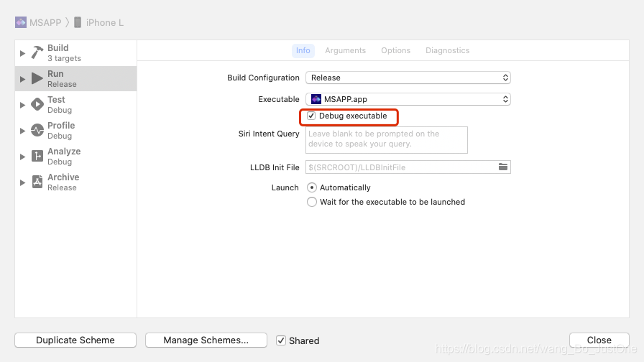Uncheck the Debug executable checkbox

pos(311,116)
